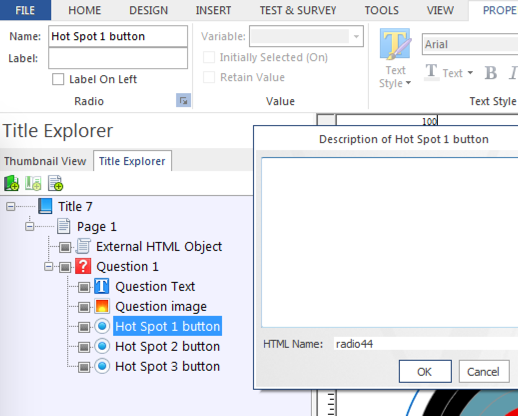Image resolution: width=518 pixels, height=416 pixels.
Task: Open the Text color dropdown arrow
Action: tap(470, 72)
